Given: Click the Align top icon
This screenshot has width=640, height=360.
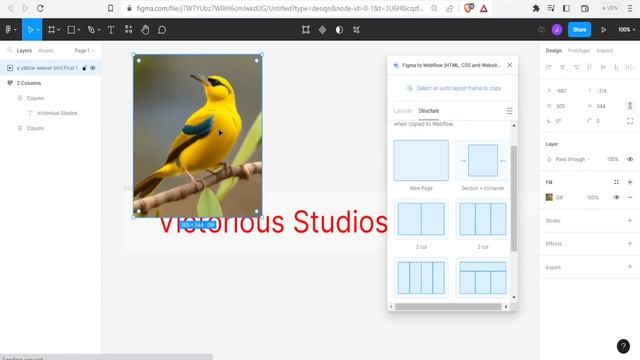Looking at the screenshot, I should pyautogui.click(x=589, y=67).
